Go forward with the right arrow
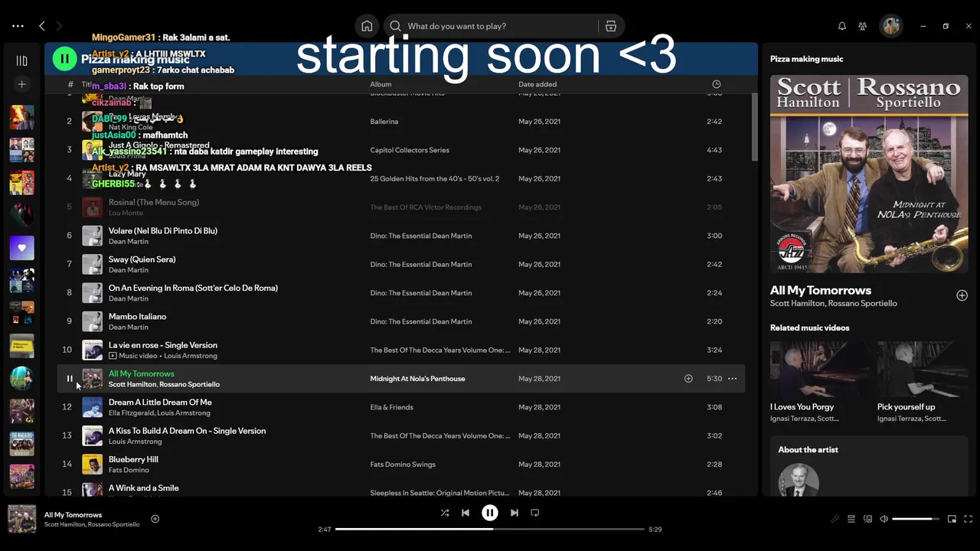Image resolution: width=980 pixels, height=551 pixels. pos(59,26)
